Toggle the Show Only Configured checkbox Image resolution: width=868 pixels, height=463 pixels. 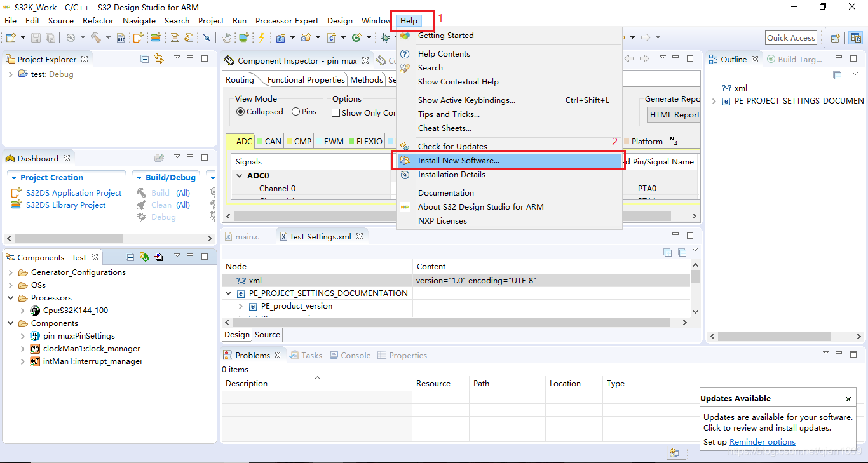click(x=336, y=113)
